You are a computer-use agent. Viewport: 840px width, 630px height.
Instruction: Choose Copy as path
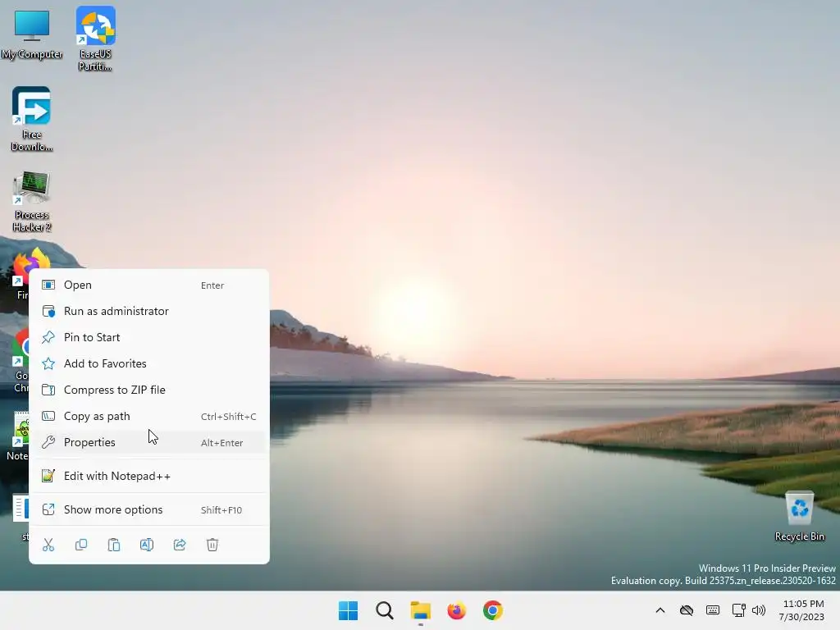(148, 416)
